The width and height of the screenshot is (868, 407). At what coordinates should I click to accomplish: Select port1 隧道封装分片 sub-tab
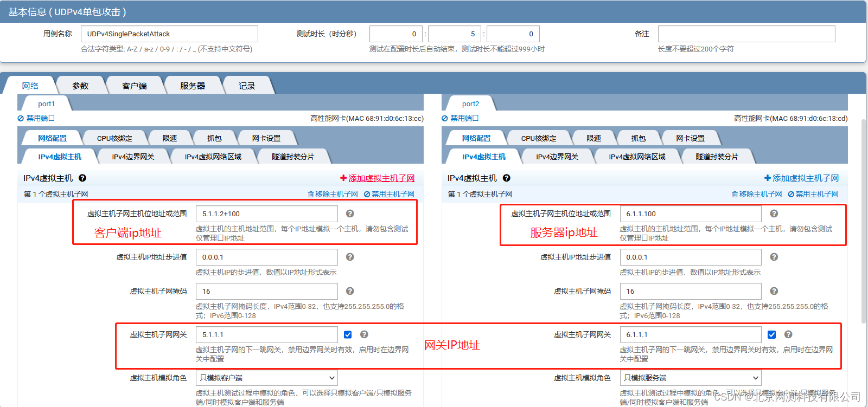[293, 157]
